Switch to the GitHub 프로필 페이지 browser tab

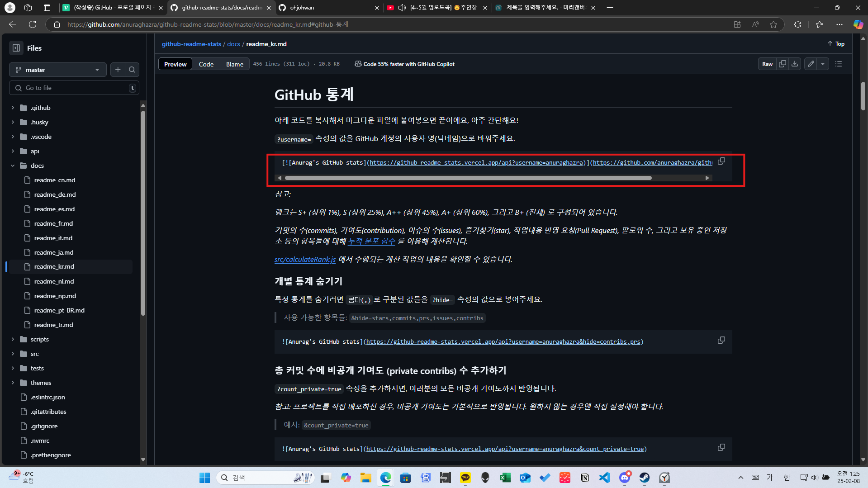[113, 8]
